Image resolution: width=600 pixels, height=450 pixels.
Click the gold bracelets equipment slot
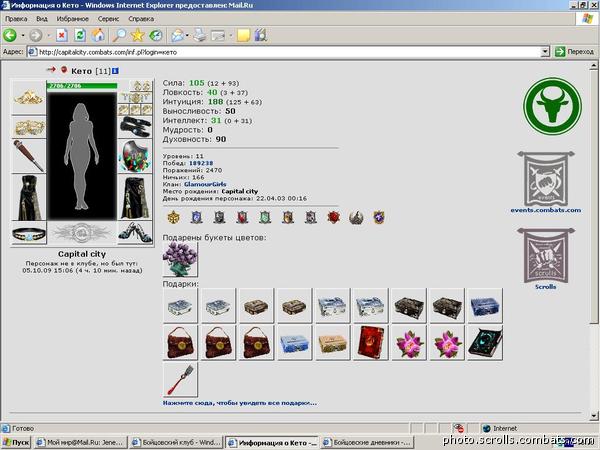click(x=29, y=127)
